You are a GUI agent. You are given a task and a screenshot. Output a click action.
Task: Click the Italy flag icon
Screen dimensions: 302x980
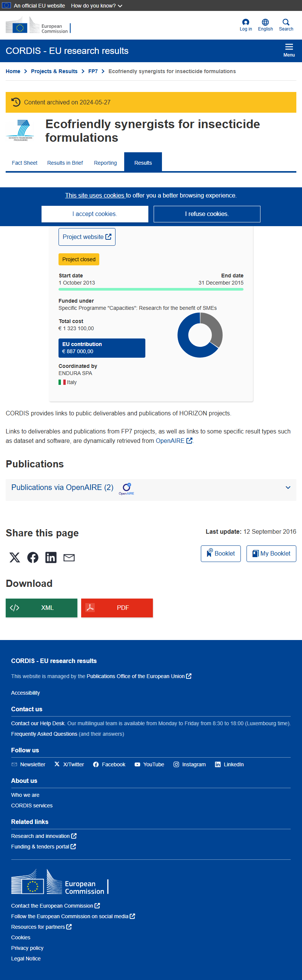(x=62, y=382)
